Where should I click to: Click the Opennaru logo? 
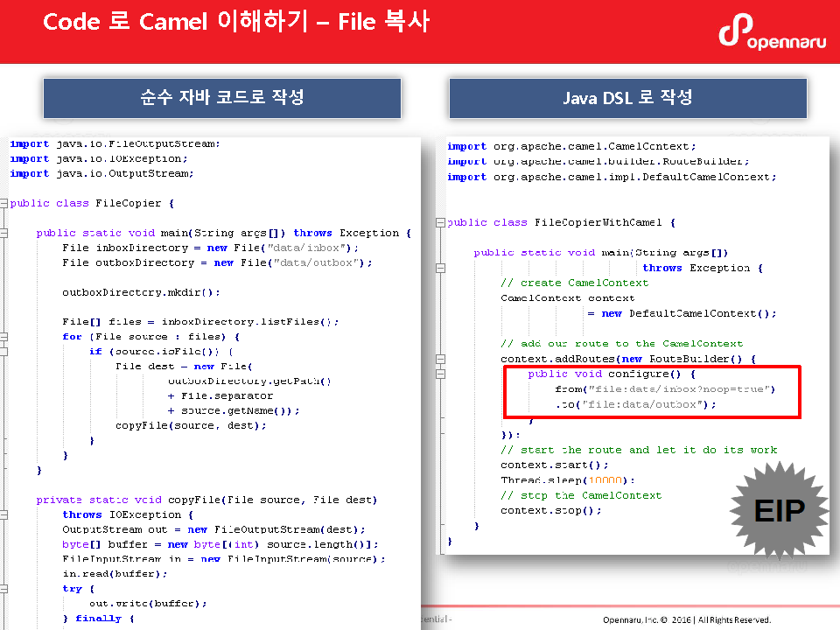click(772, 31)
